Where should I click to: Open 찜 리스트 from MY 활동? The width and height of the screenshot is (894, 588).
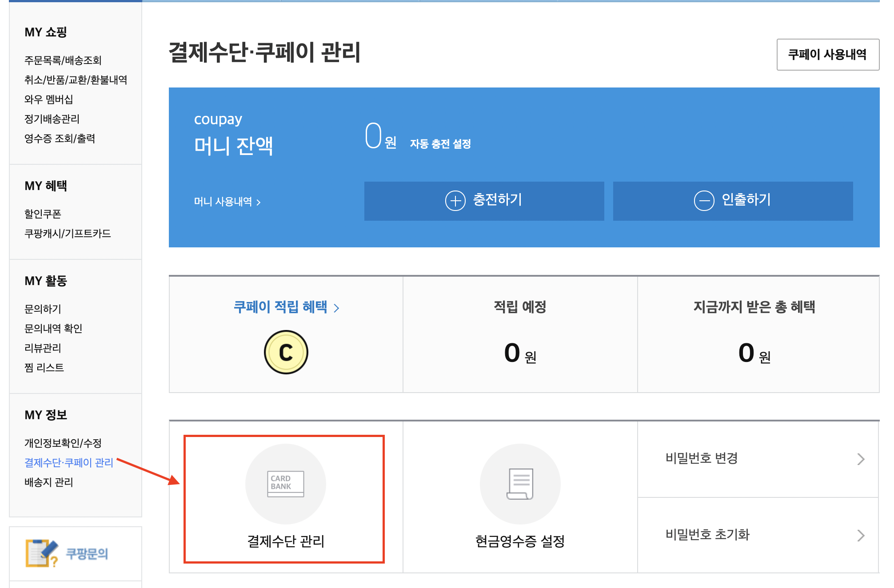(44, 367)
